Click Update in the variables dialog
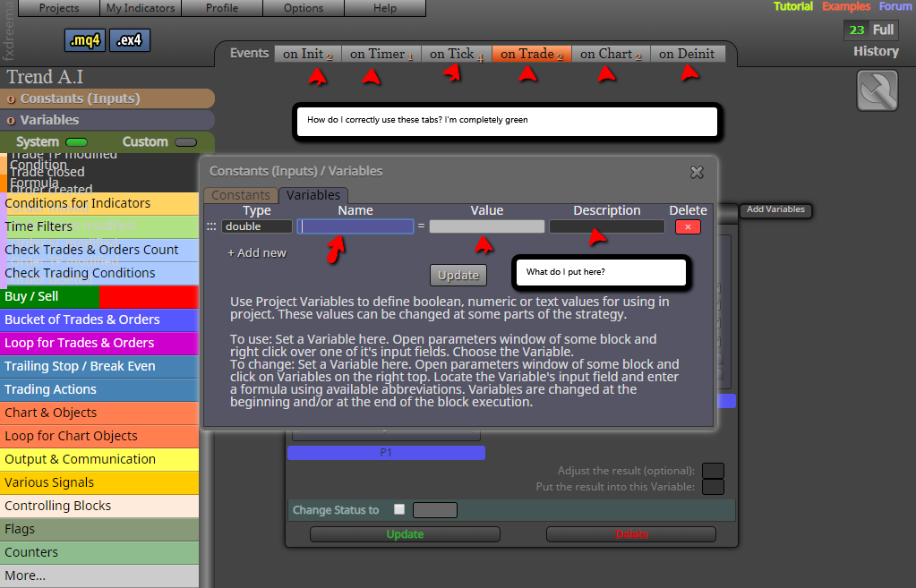The height and width of the screenshot is (588, 916). pyautogui.click(x=458, y=275)
